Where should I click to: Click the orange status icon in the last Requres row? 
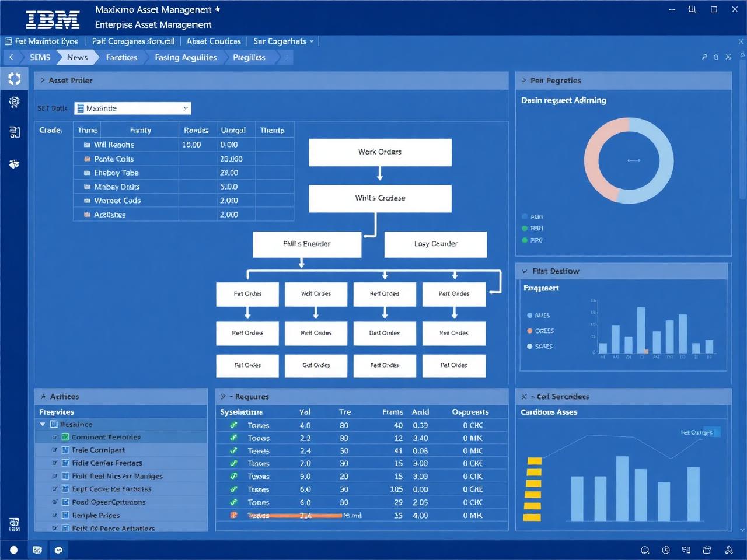click(233, 515)
